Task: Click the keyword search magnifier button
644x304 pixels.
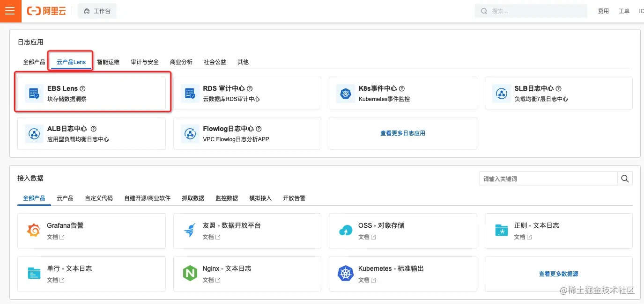Action: [625, 179]
